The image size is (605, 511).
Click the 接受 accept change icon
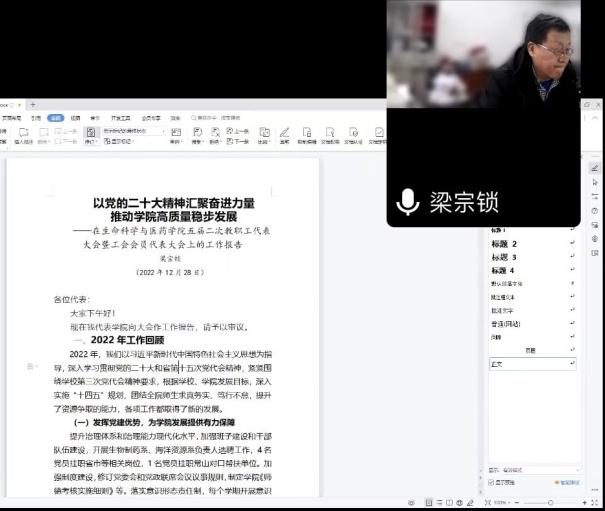click(197, 136)
